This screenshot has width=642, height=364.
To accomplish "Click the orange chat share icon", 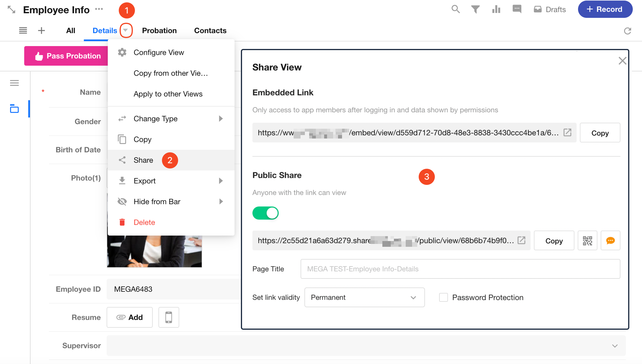I will click(x=610, y=240).
